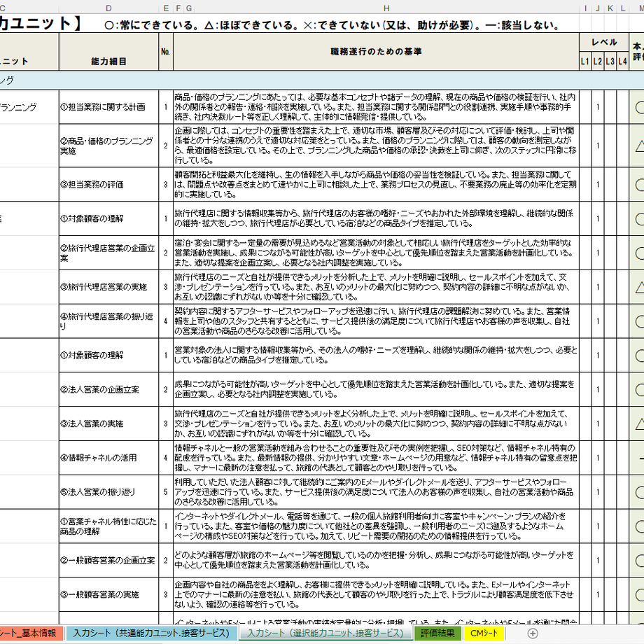This screenshot has width=644, height=644.
Task: Open the 評価結果 sheet tab
Action: coord(437,633)
